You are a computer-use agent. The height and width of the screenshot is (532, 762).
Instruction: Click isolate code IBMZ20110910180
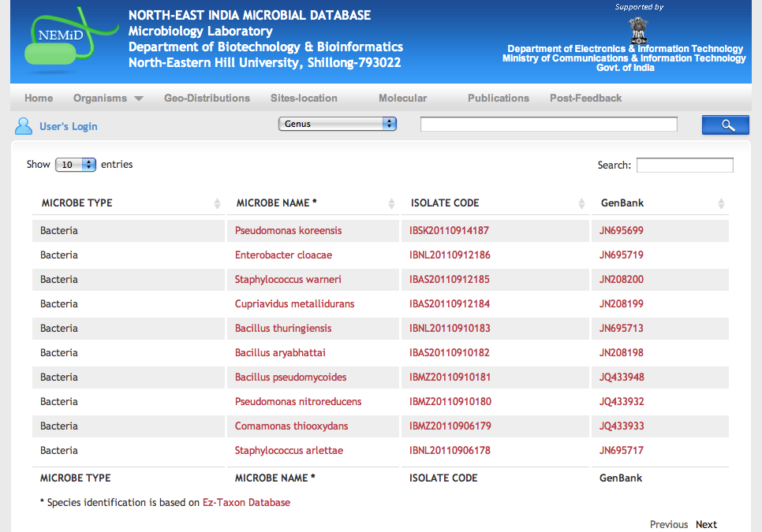450,401
